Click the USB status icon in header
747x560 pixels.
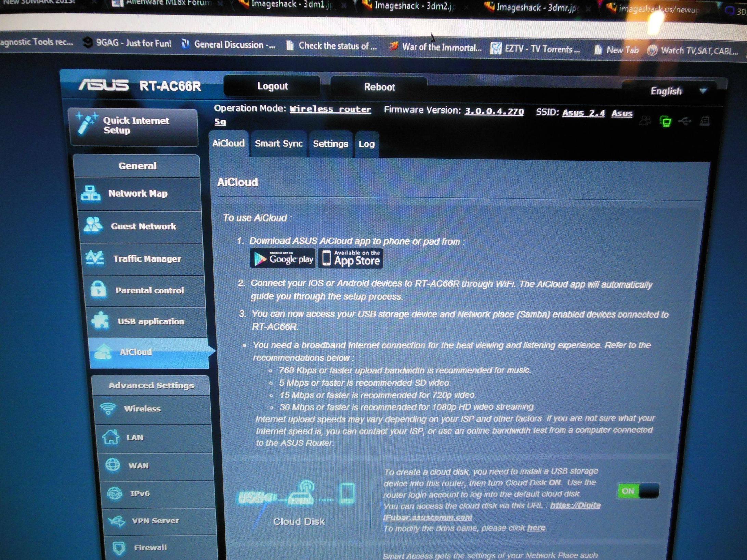tap(685, 121)
